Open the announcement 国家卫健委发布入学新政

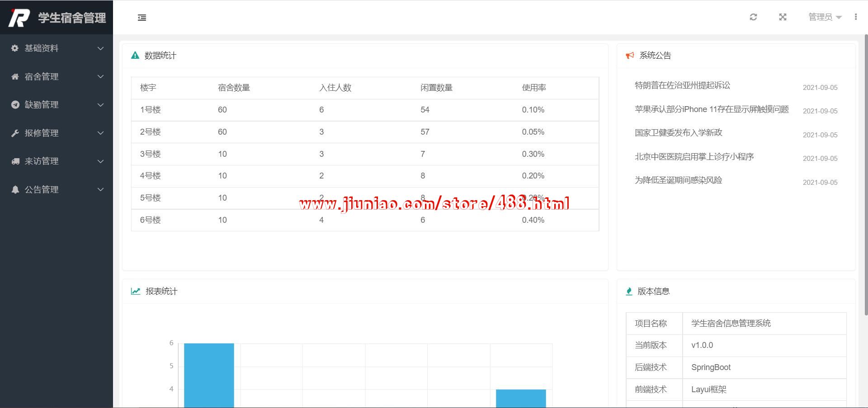click(x=679, y=133)
